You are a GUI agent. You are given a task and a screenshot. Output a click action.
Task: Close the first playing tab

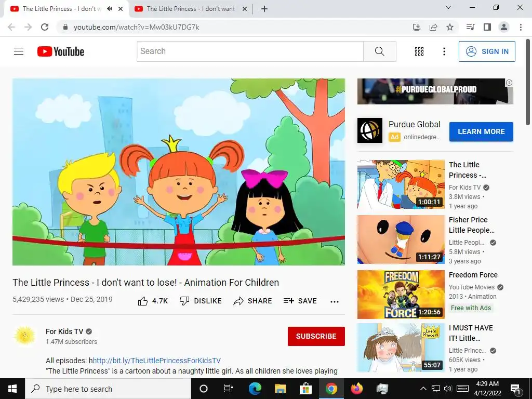pos(121,9)
